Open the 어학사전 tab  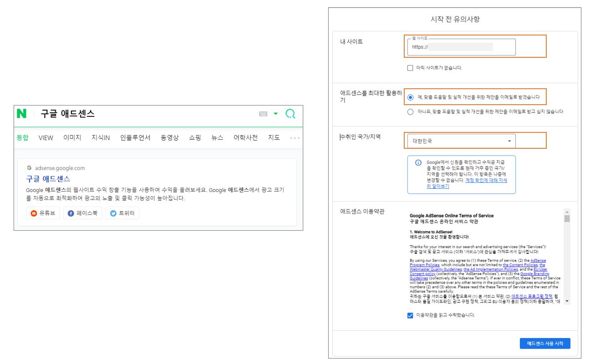click(246, 137)
